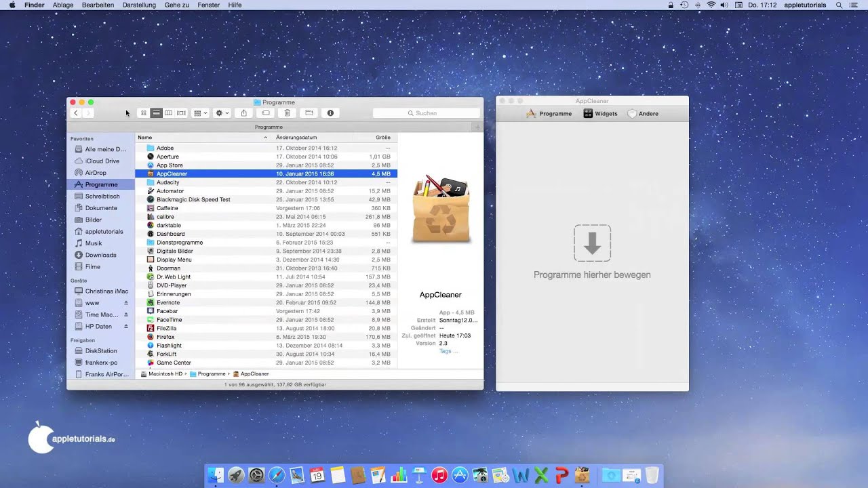Select the Adobe folder row
Screen dimensions: 868x488
[x=266, y=148]
